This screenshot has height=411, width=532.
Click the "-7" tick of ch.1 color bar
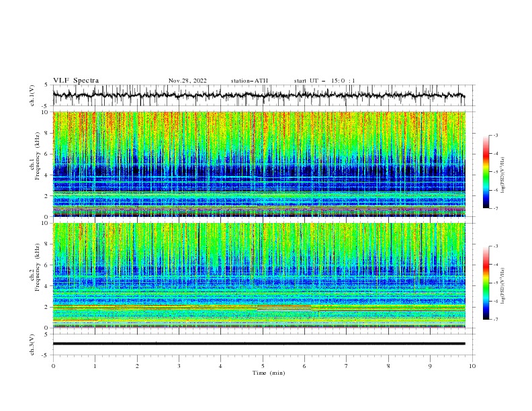[x=495, y=209]
